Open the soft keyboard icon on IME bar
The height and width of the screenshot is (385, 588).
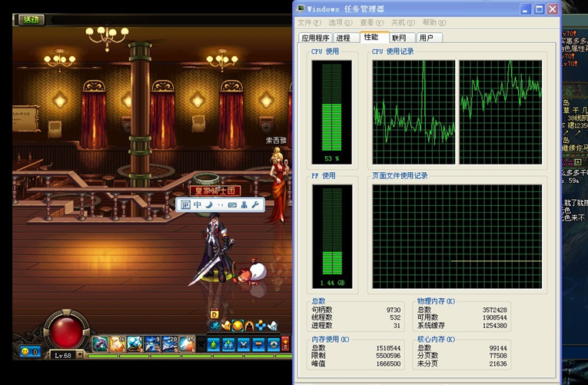pyautogui.click(x=232, y=204)
